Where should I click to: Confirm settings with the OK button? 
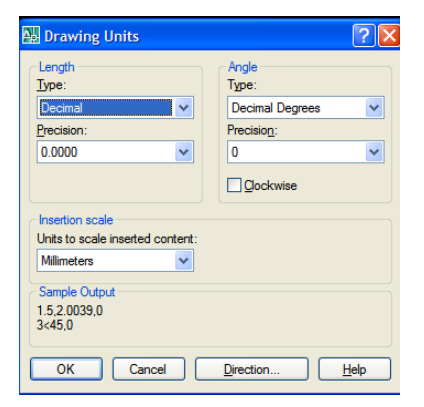[x=66, y=369]
